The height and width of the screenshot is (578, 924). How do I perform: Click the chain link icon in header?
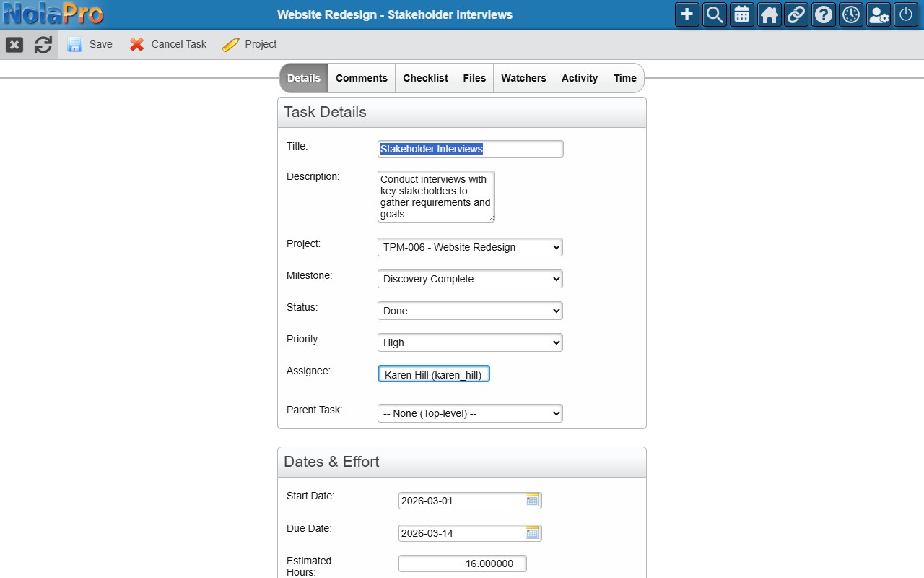coord(796,14)
